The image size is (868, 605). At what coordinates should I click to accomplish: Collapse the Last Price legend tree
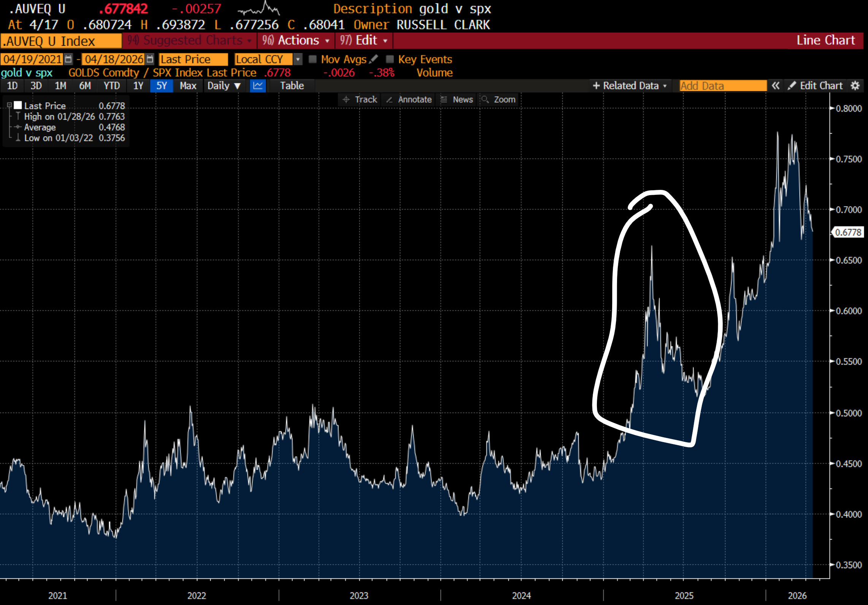[10, 105]
